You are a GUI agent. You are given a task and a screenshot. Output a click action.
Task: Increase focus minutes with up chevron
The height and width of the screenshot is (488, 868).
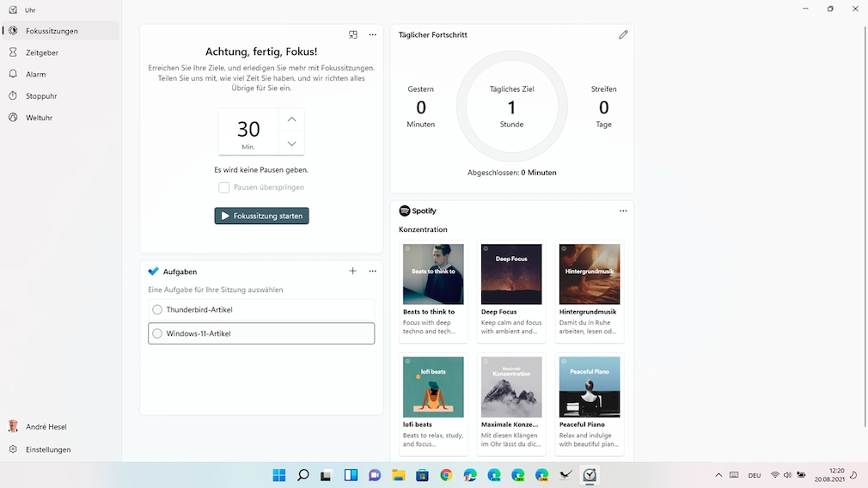coord(291,119)
